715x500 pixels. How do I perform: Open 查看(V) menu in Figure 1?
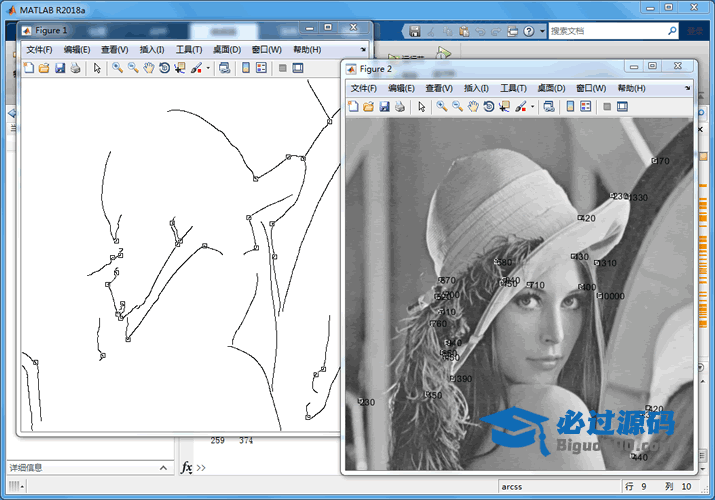pos(114,50)
